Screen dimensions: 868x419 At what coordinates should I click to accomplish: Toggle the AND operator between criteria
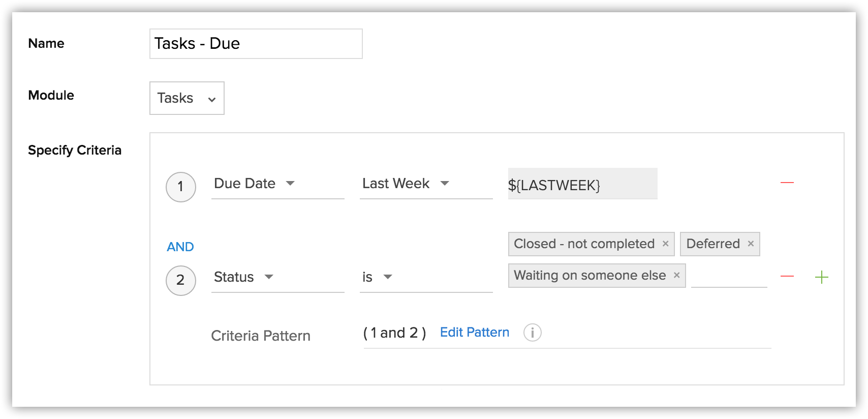pos(180,247)
